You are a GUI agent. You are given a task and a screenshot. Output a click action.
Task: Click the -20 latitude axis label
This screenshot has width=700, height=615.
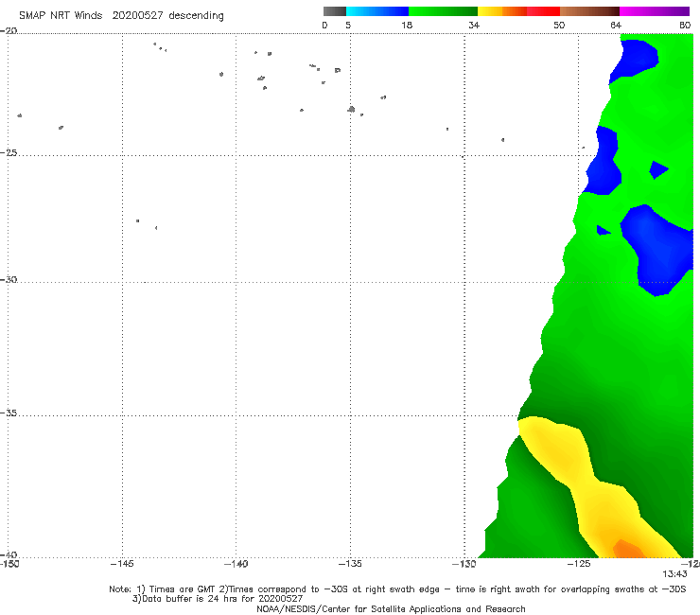pyautogui.click(x=9, y=31)
